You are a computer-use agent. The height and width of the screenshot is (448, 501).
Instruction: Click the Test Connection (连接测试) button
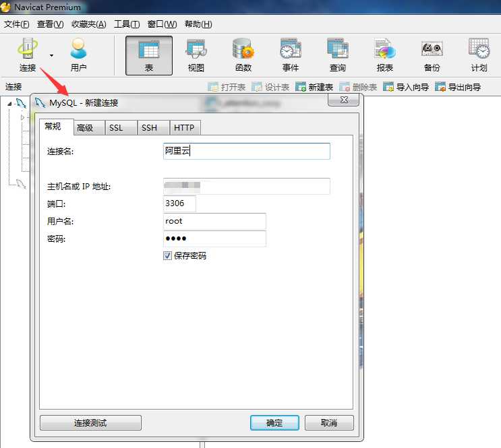click(x=90, y=423)
